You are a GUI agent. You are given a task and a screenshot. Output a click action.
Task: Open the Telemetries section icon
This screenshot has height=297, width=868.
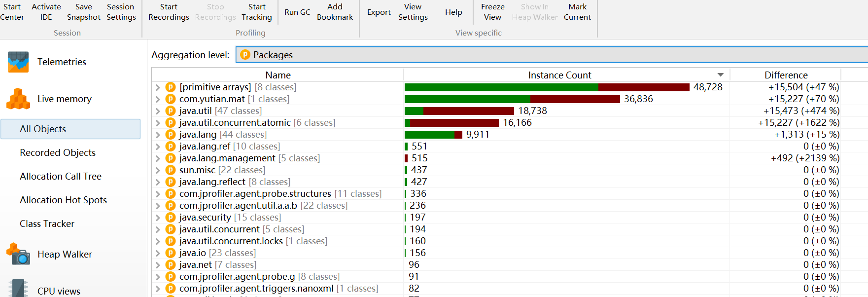[x=18, y=62]
